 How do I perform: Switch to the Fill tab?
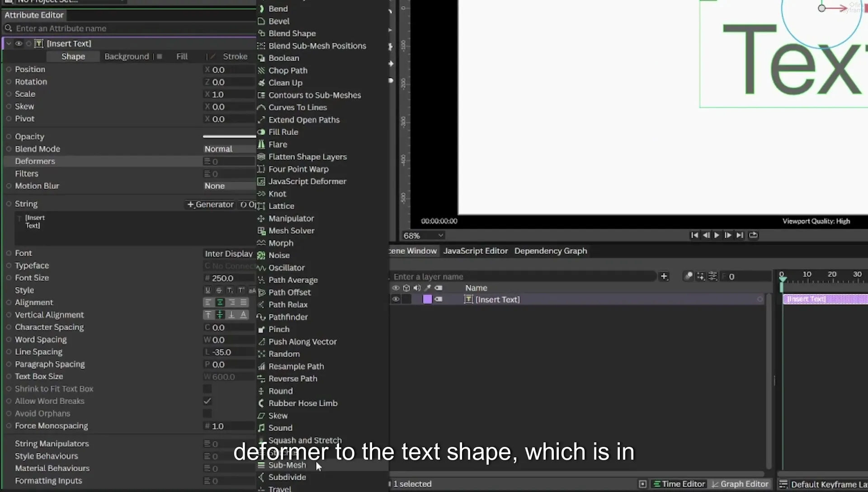click(x=182, y=57)
